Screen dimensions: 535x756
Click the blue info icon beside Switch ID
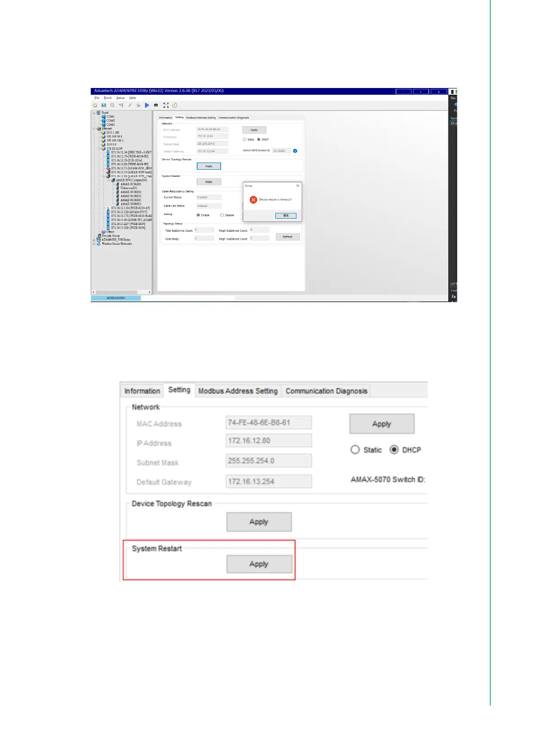tap(295, 151)
